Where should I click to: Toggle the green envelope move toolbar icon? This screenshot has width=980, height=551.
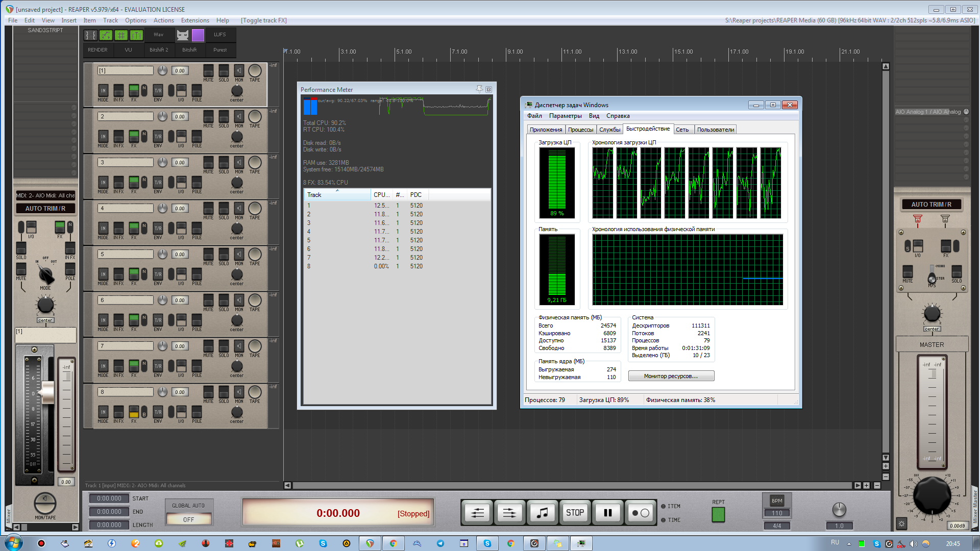pyautogui.click(x=106, y=35)
